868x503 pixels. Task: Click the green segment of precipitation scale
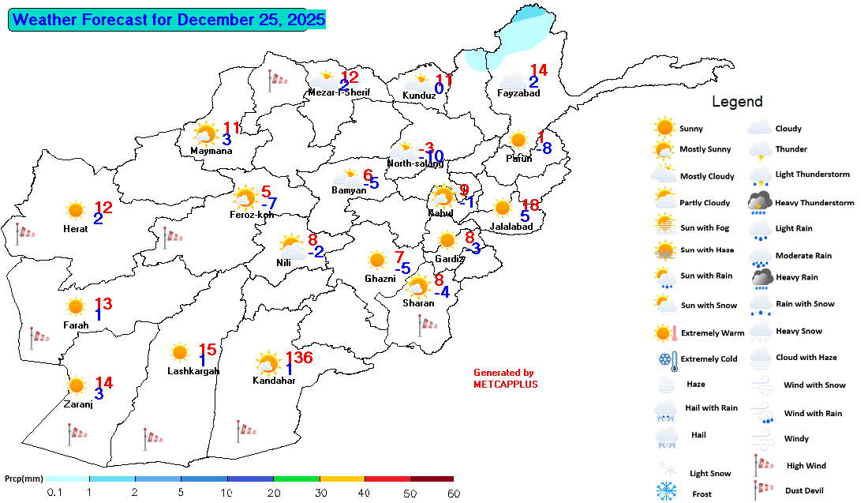click(296, 479)
